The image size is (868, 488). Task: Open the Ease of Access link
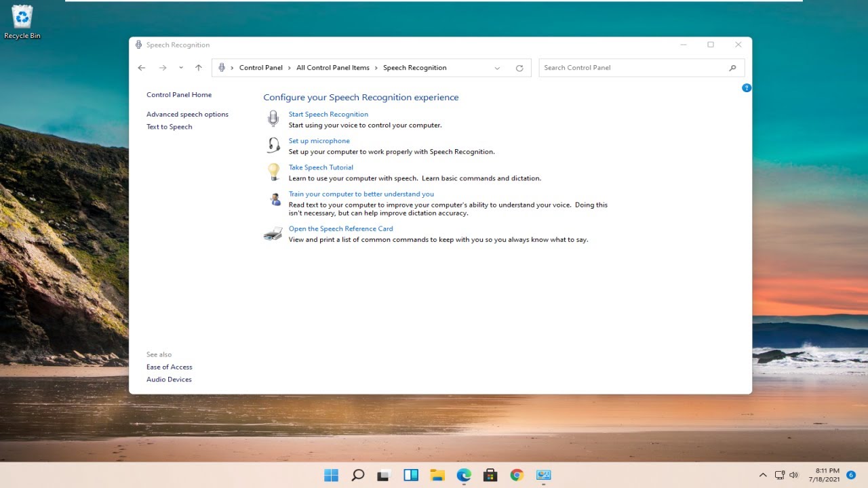(x=170, y=367)
